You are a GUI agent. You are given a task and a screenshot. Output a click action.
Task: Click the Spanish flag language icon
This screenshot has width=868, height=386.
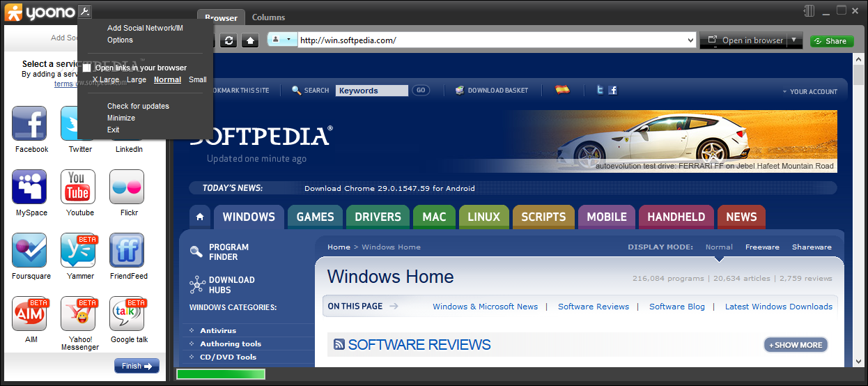click(x=562, y=90)
